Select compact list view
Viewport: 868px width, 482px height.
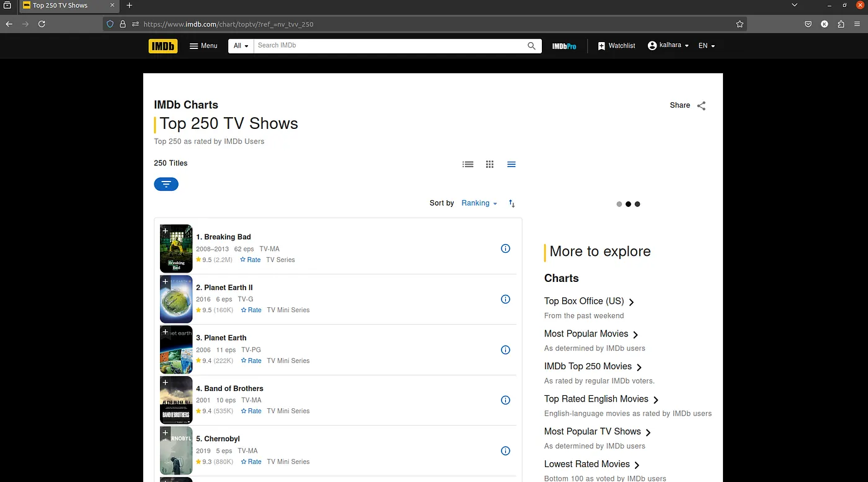[x=511, y=164]
